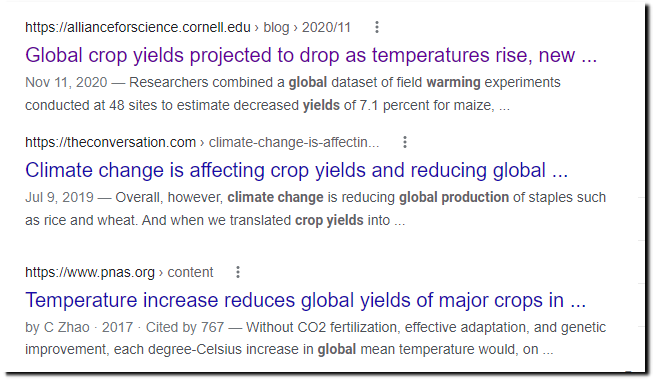Open the three-dot menu beside theconversation.com result

click(x=405, y=142)
